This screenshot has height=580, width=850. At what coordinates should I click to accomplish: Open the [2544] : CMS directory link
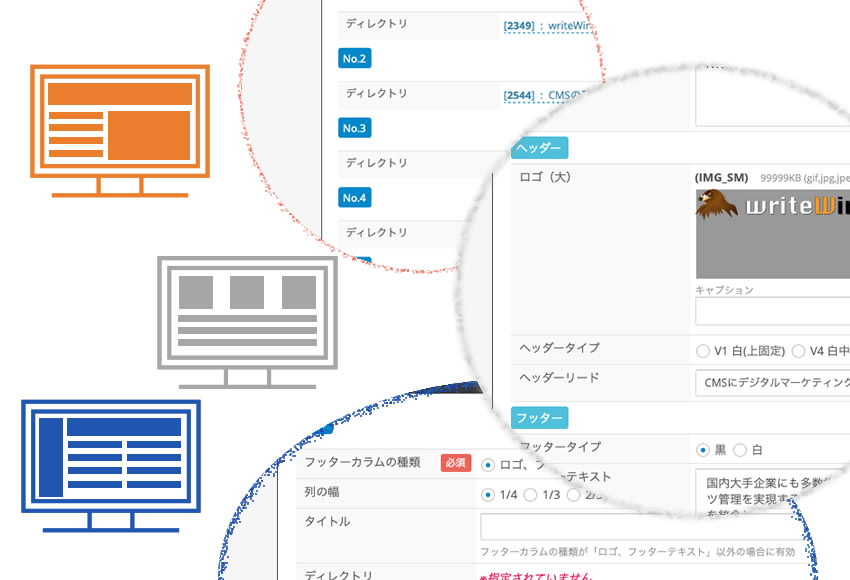(x=544, y=95)
